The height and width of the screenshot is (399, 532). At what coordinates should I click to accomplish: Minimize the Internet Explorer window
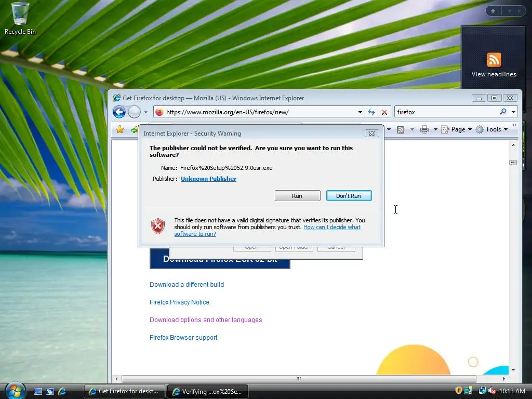pyautogui.click(x=478, y=98)
